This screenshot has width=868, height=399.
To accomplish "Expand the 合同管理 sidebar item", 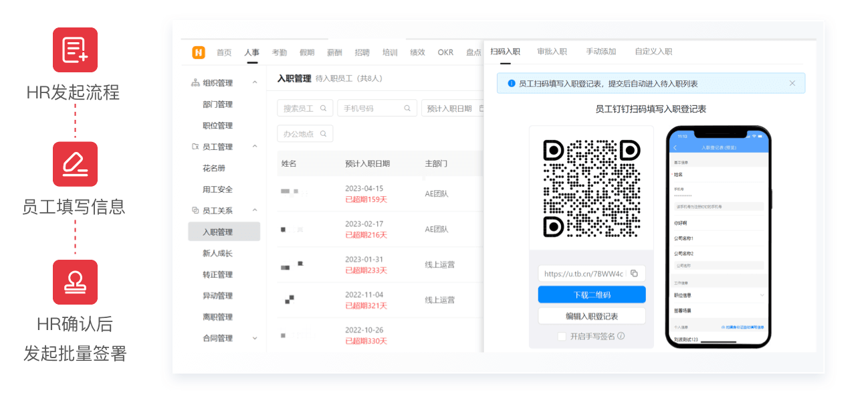I will pos(255,338).
